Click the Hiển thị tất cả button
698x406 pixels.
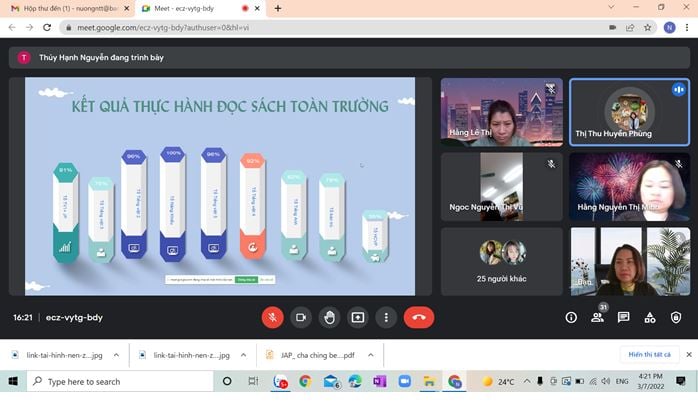click(648, 354)
